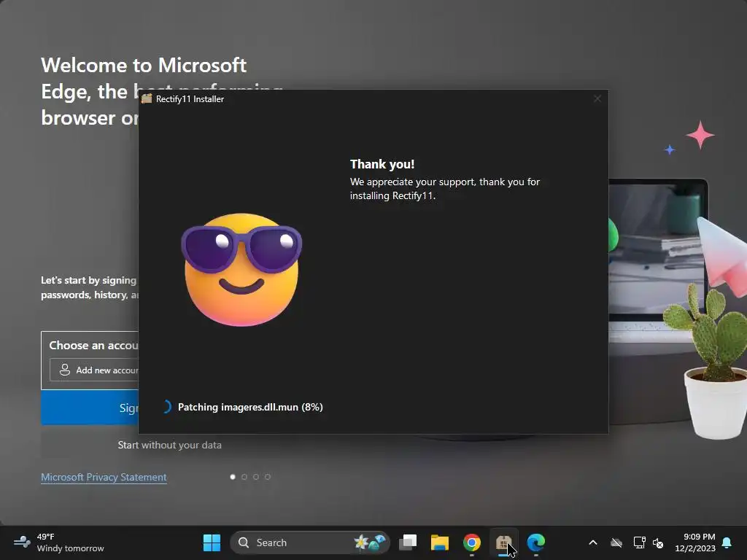Click the magnifier icon in taskbar Search
Image resolution: width=747 pixels, height=560 pixels.
point(244,542)
